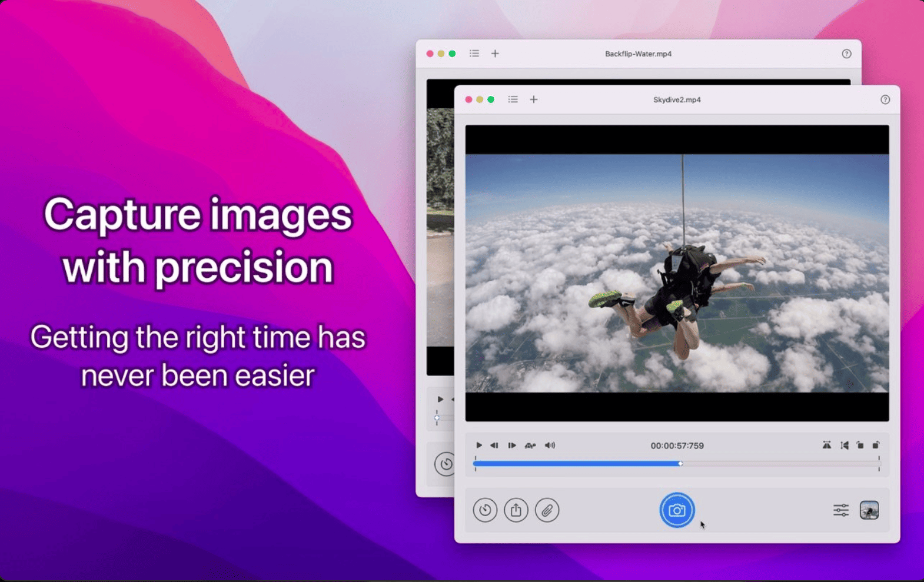
Task: Click the timecode 00:00:57:759
Action: tap(677, 445)
